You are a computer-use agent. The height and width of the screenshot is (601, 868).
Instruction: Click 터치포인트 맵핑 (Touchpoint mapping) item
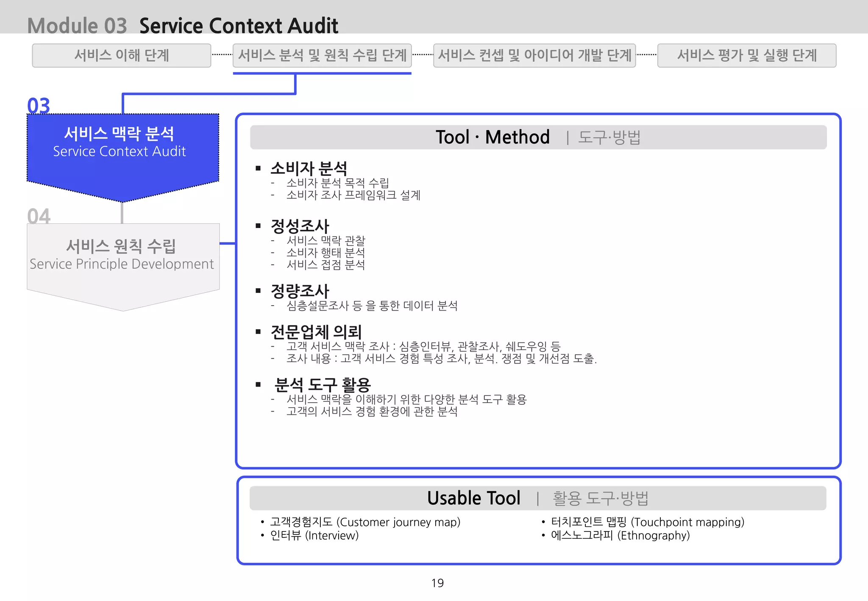tap(648, 522)
